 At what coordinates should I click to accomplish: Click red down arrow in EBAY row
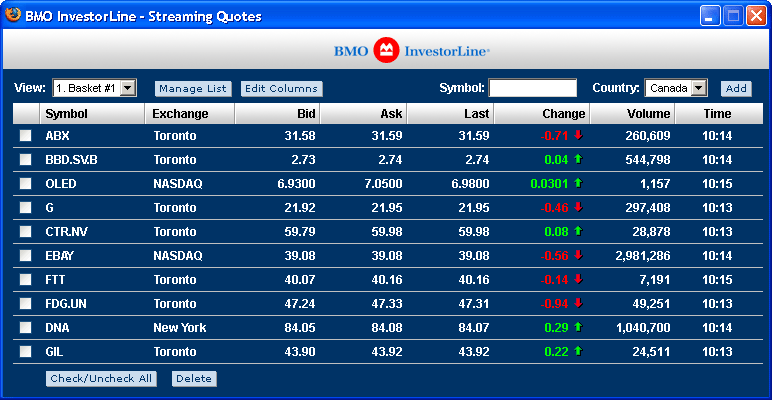(579, 255)
